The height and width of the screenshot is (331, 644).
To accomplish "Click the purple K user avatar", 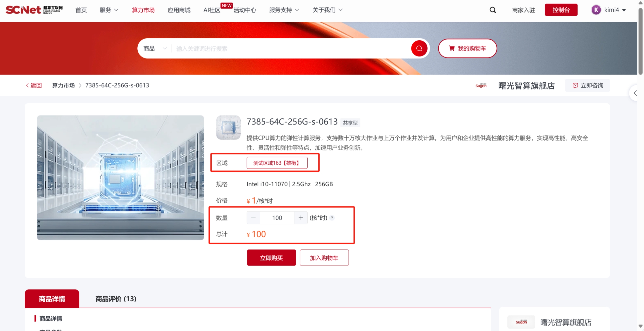I will [596, 10].
